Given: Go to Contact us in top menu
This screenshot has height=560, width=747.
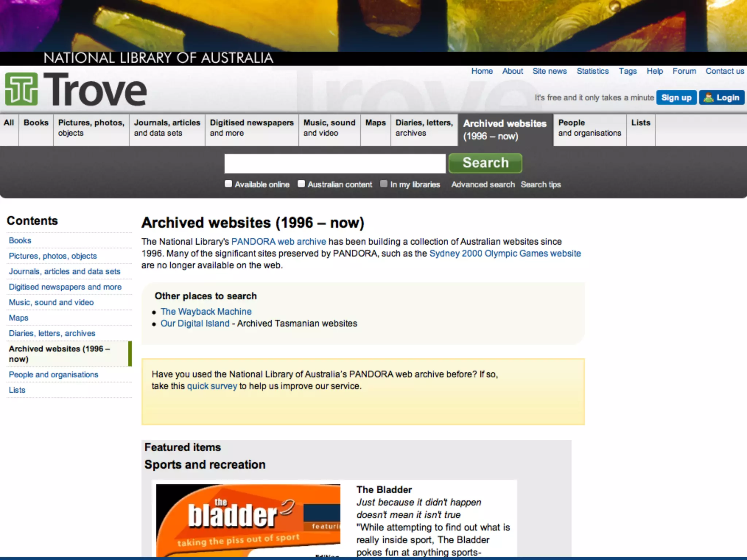Looking at the screenshot, I should point(724,71).
